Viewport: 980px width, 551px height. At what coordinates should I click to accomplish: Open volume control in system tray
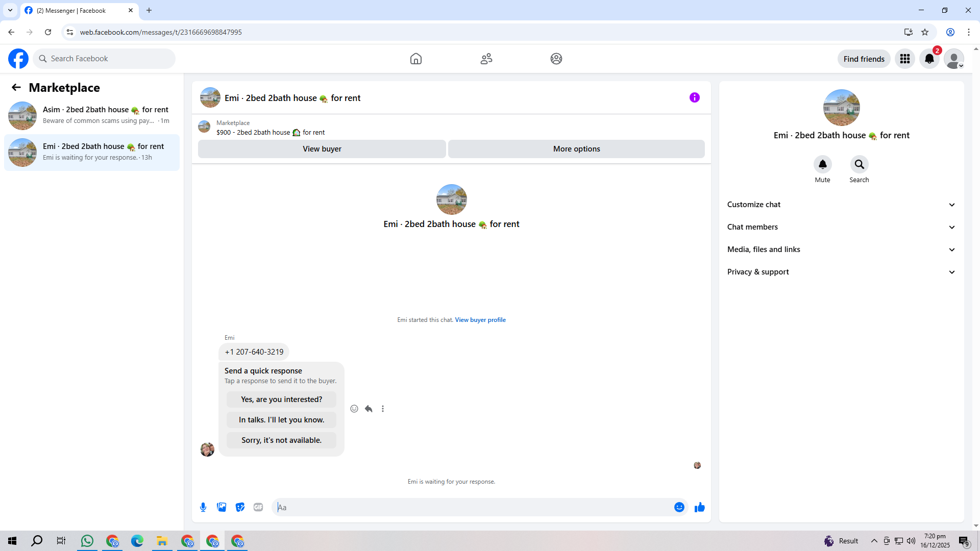tap(911, 541)
